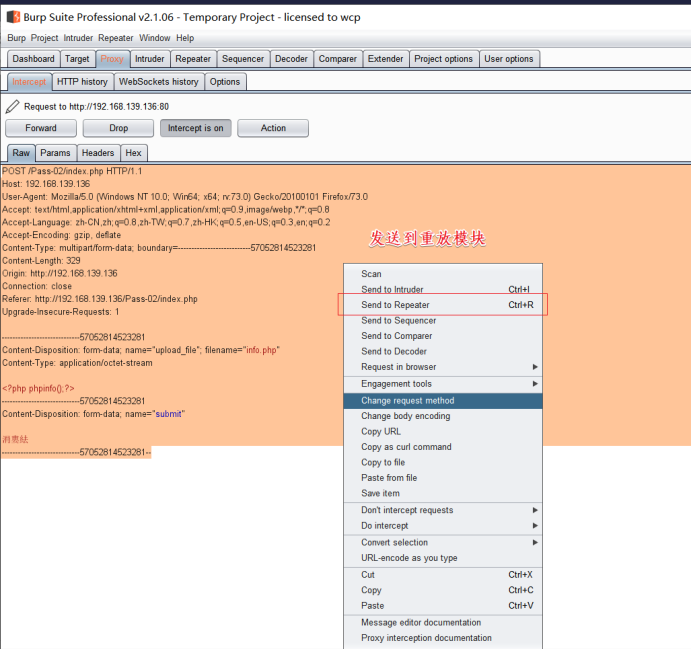Choose Send to Decoder
This screenshot has width=692, height=650.
point(443,352)
